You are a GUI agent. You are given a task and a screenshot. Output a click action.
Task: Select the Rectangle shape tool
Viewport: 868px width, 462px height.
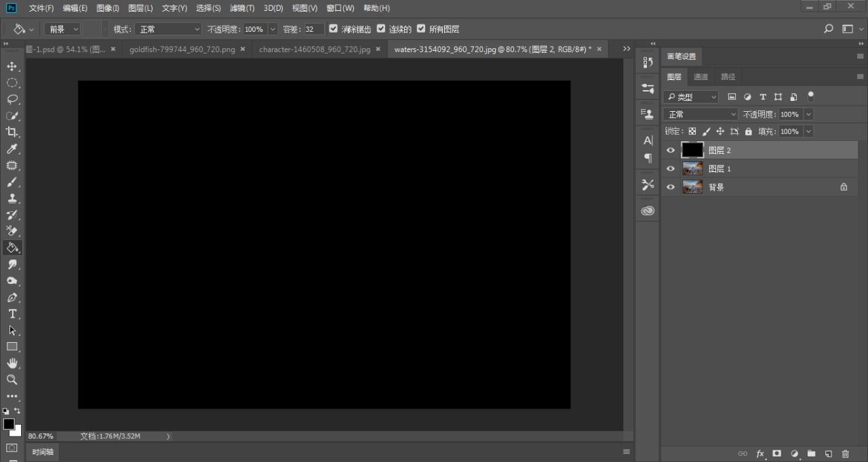12,347
